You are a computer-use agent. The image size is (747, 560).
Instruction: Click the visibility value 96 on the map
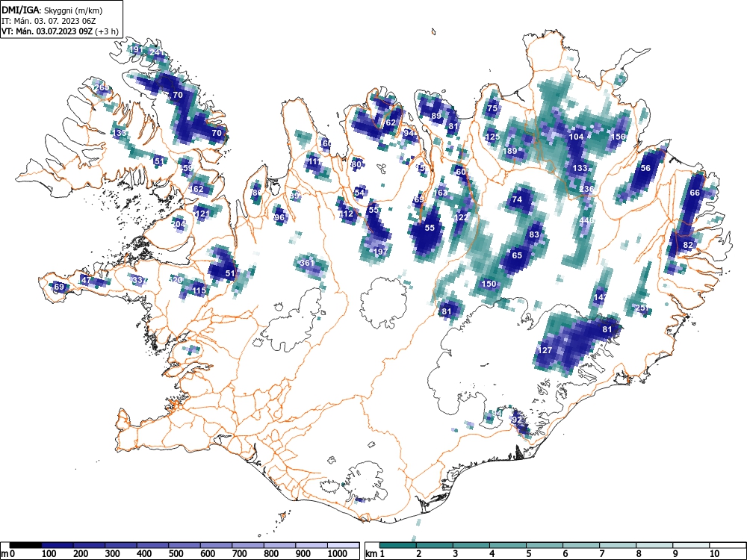tap(279, 217)
